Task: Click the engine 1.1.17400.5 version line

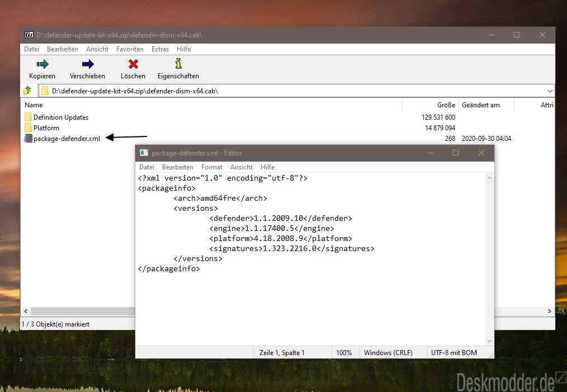Action: (x=272, y=229)
